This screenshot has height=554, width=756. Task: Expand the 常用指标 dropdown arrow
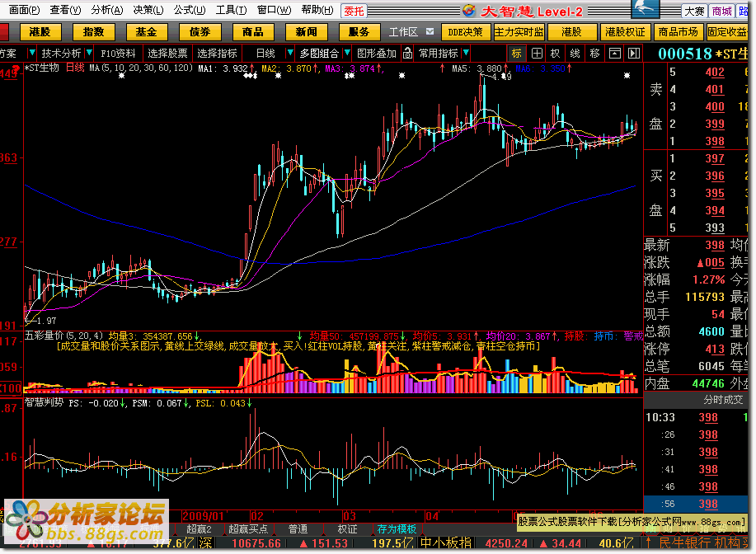tap(466, 53)
